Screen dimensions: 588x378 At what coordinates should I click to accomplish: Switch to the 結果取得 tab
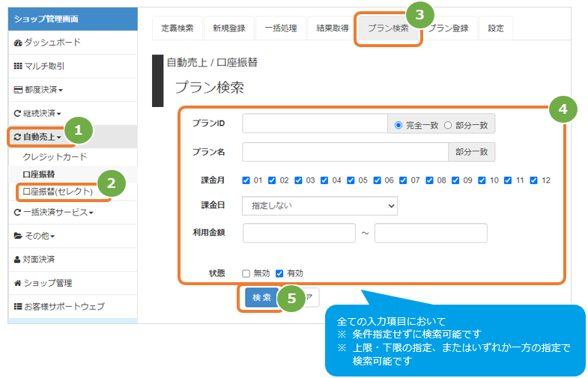[x=333, y=28]
